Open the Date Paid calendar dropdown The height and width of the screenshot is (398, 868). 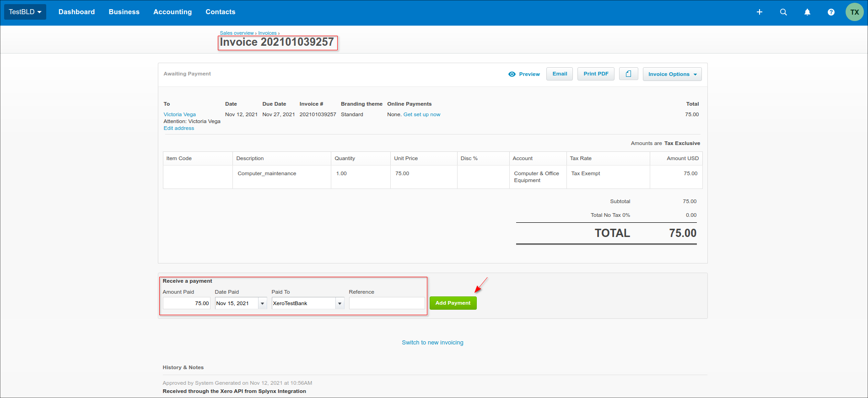point(262,303)
